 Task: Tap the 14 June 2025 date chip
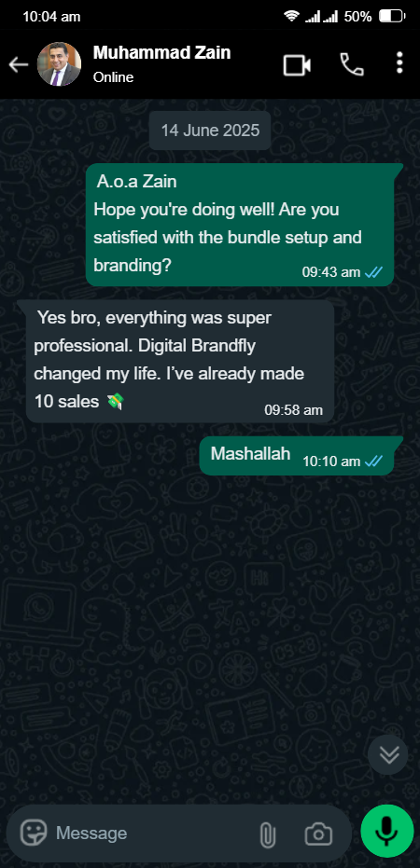coord(210,131)
